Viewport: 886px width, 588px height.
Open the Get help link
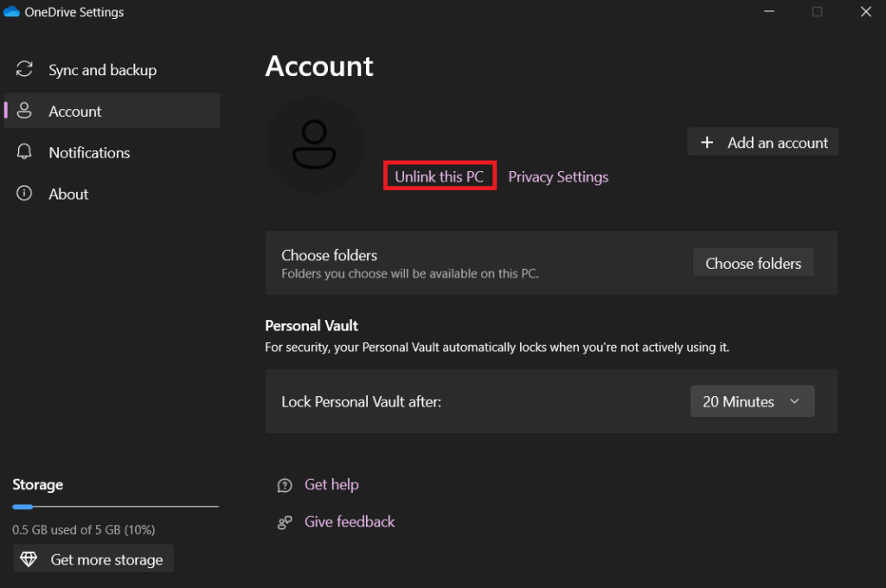[x=331, y=484]
